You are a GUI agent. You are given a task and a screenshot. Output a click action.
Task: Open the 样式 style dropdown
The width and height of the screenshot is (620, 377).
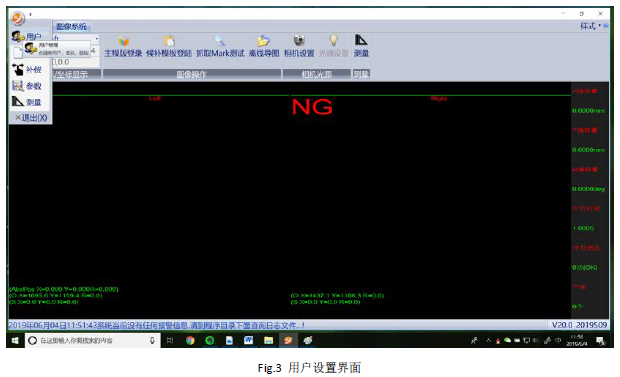(x=590, y=26)
